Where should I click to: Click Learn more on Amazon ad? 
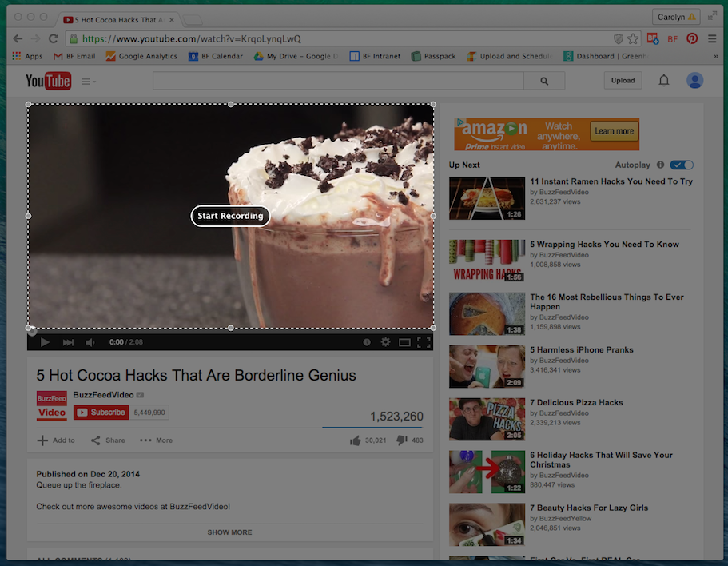click(x=614, y=131)
